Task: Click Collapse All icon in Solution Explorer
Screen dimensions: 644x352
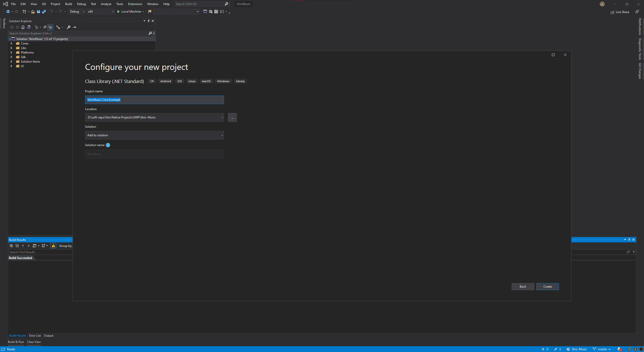Action: (x=45, y=27)
